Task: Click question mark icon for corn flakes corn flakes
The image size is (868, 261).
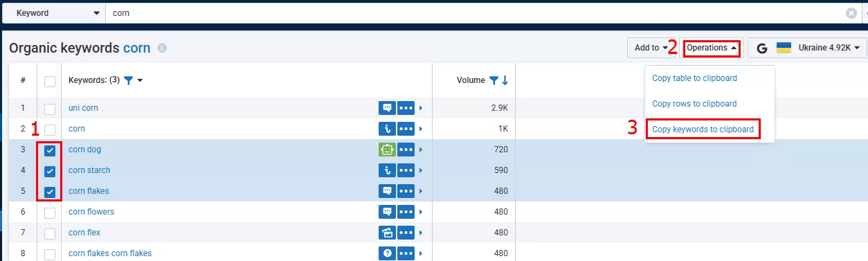Action: tap(387, 253)
